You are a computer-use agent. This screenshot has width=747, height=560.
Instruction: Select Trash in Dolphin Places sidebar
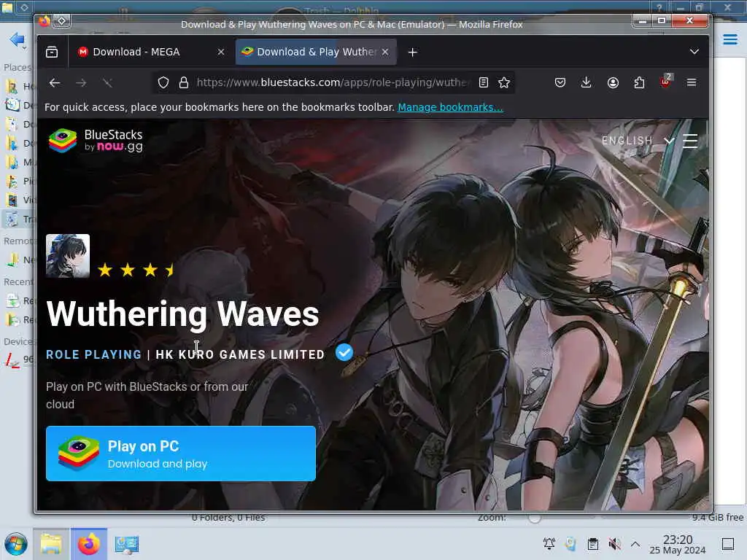(18, 219)
